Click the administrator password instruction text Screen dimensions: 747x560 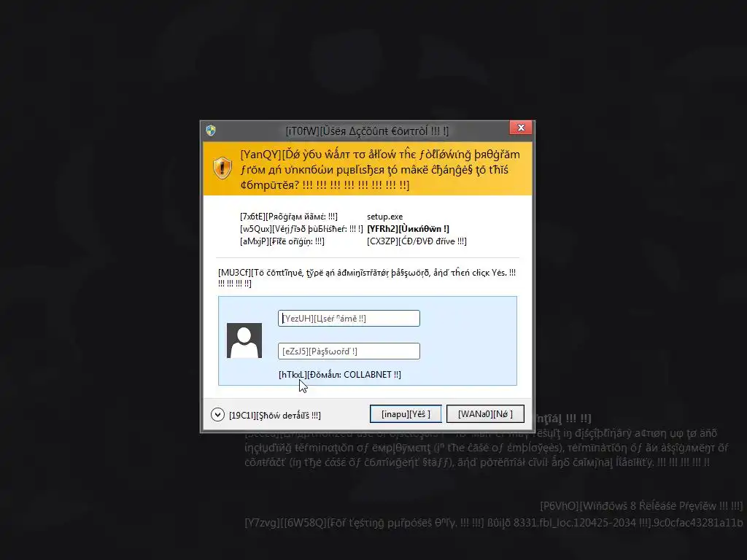(x=367, y=278)
